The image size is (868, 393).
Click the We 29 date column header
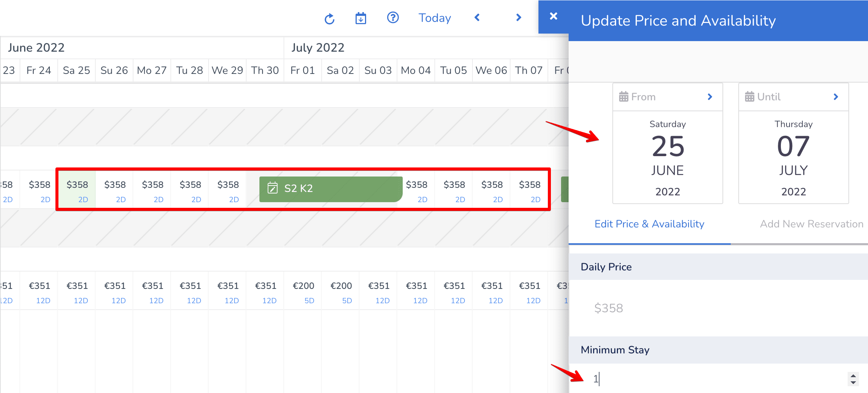point(227,71)
